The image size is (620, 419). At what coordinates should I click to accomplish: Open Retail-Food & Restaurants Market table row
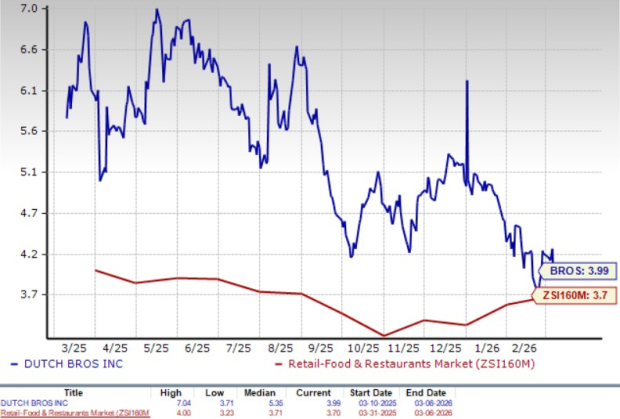pos(75,411)
